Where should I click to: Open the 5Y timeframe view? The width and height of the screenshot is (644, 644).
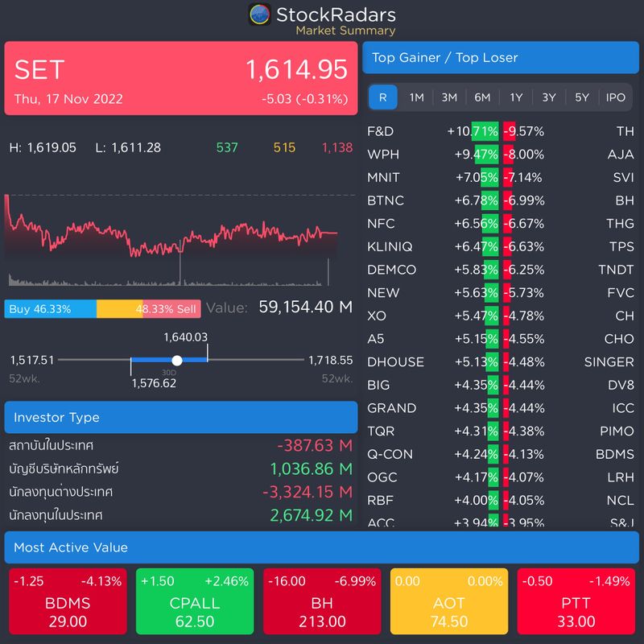point(583,97)
